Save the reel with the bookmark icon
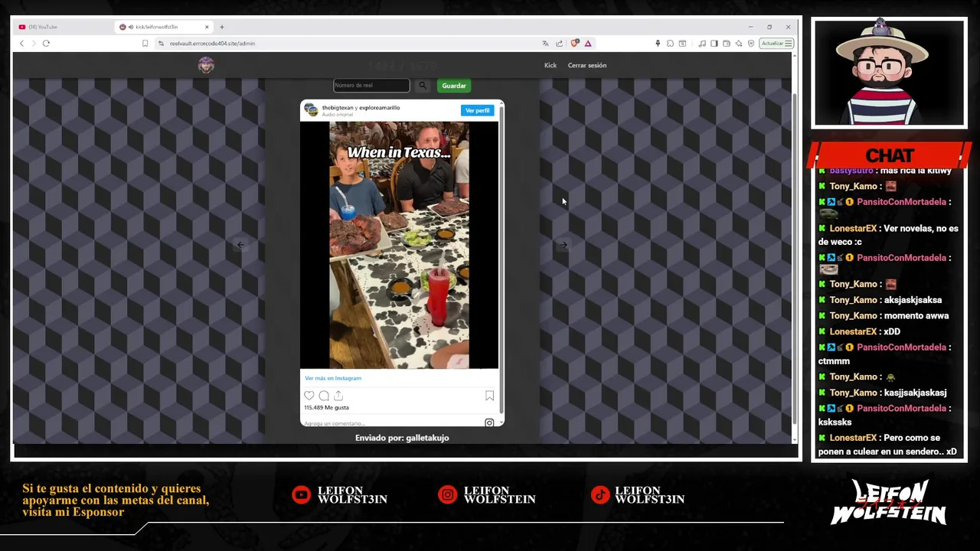The height and width of the screenshot is (551, 980). 489,396
